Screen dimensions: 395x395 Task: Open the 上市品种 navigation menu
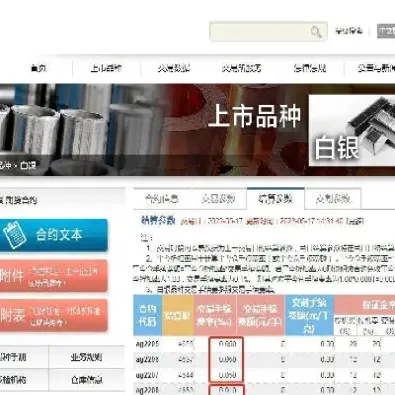[x=106, y=68]
